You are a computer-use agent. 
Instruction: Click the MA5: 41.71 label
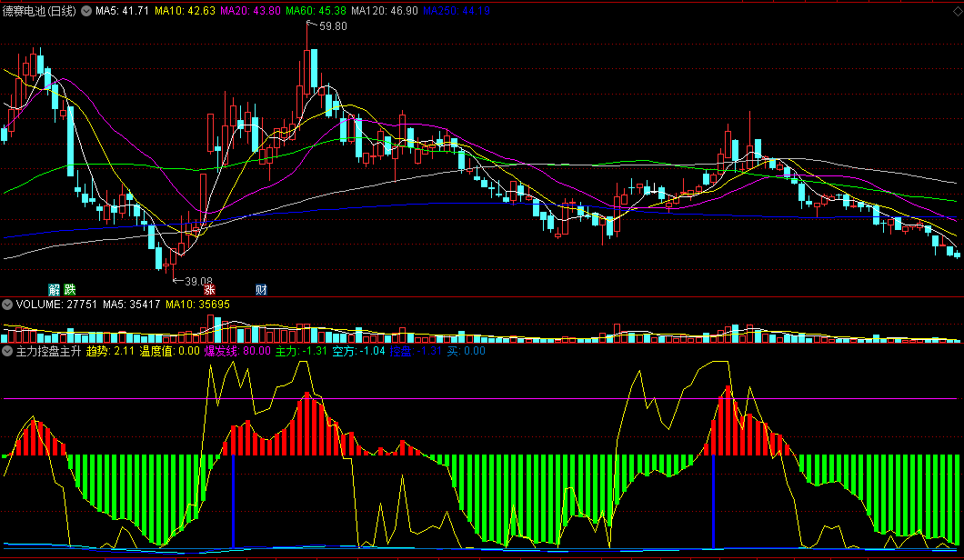click(x=123, y=11)
